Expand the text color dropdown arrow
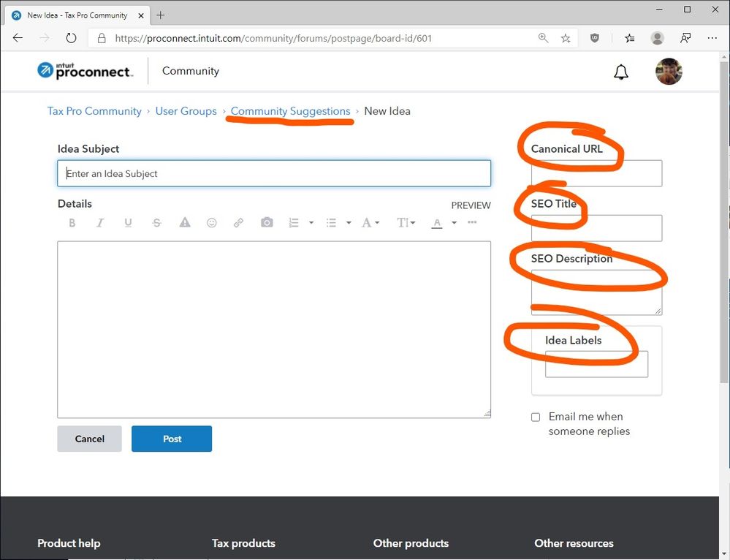Screen dimensions: 730x560 (454, 223)
